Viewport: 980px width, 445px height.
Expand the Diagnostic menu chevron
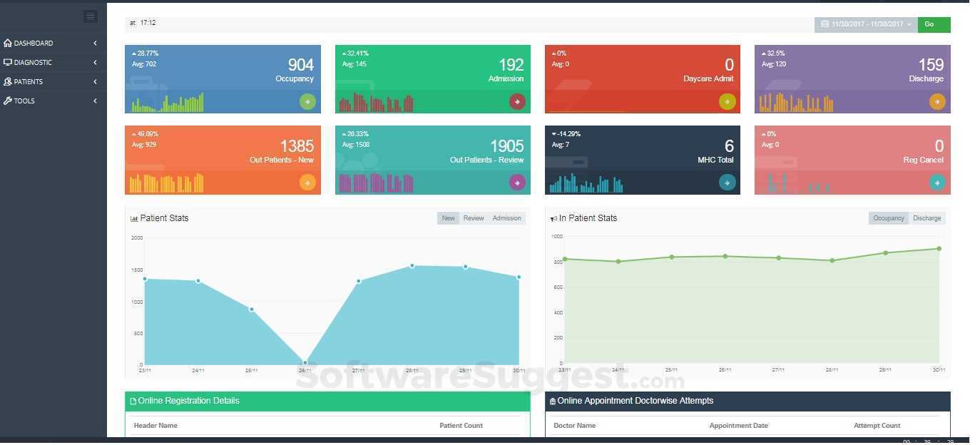coord(95,62)
